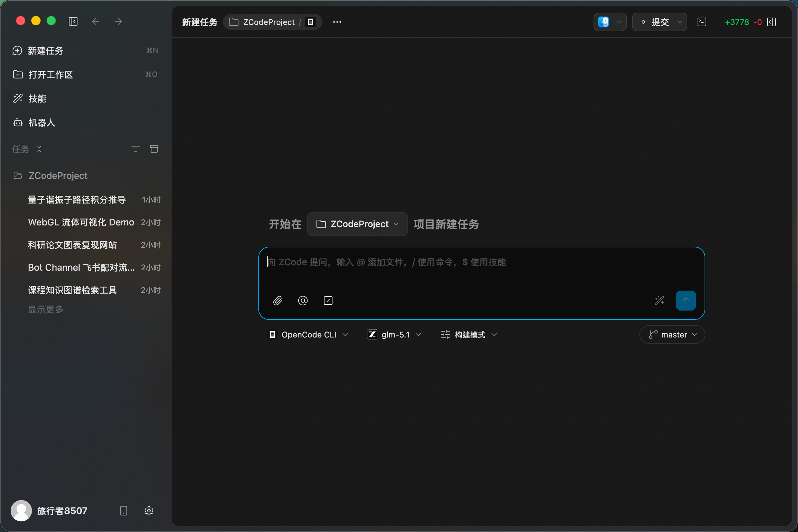
Task: Click the slash command icon
Action: pyautogui.click(x=328, y=301)
